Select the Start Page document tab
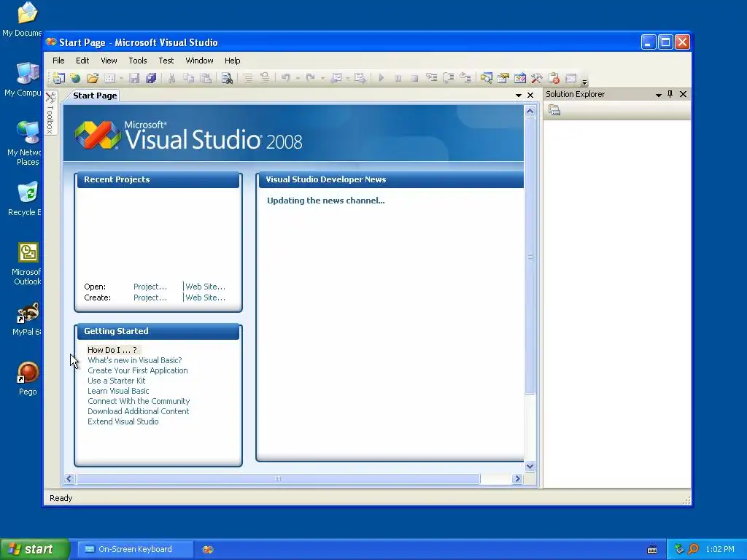The height and width of the screenshot is (560, 747). [x=95, y=96]
